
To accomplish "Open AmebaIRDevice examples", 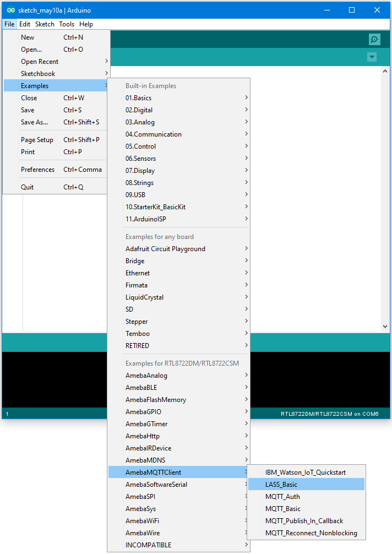I will click(x=179, y=448).
